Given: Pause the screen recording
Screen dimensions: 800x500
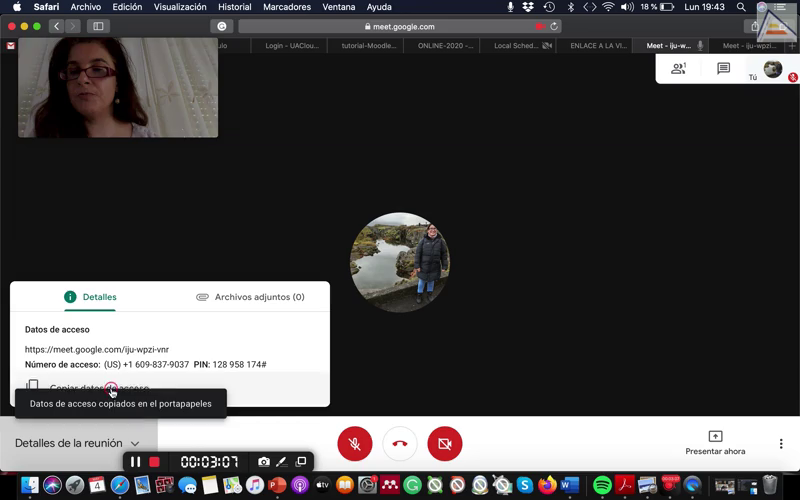Looking at the screenshot, I should click(136, 462).
